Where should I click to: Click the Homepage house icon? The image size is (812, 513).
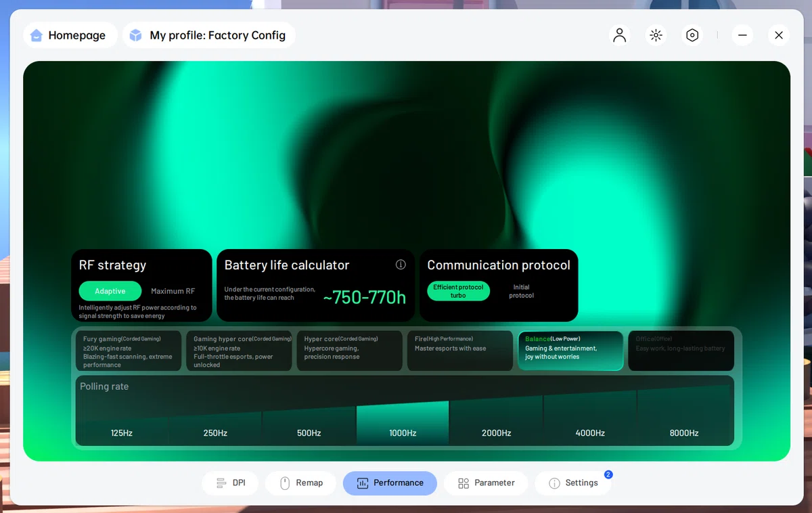coord(37,35)
